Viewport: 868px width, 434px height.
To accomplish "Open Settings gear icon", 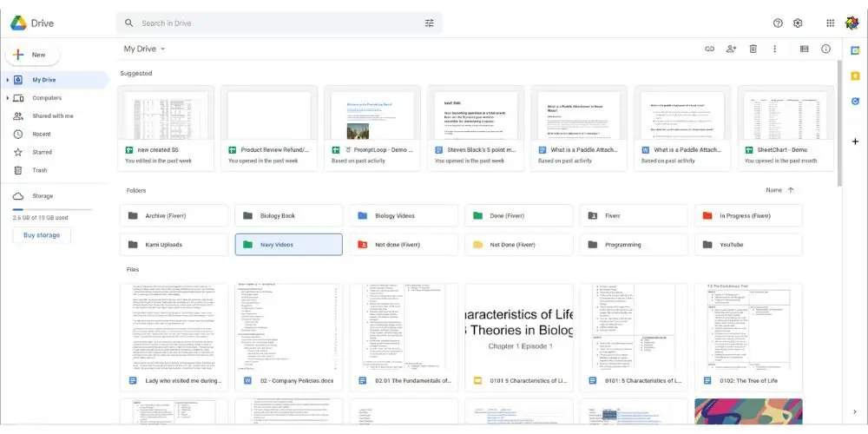I will point(798,23).
